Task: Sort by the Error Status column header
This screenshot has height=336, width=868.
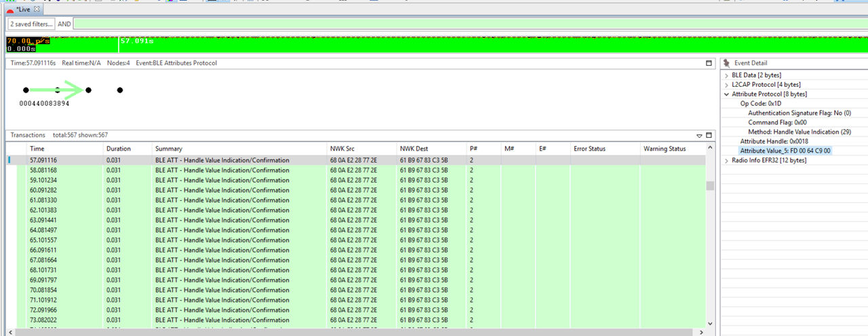Action: 605,149
